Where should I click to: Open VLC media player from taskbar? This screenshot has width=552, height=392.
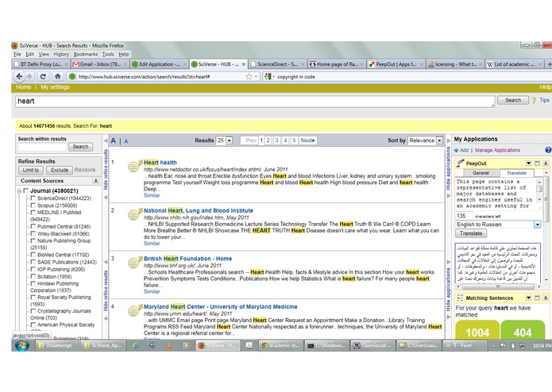coord(169,346)
